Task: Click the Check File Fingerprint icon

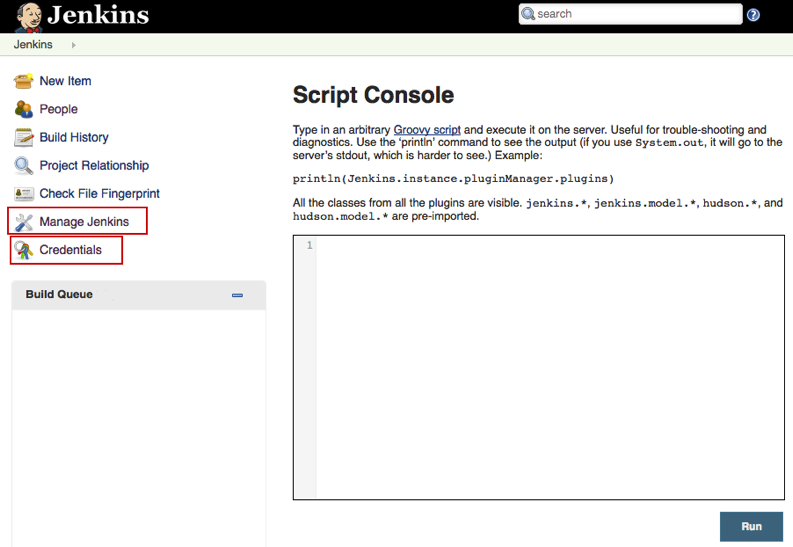Action: (x=24, y=193)
